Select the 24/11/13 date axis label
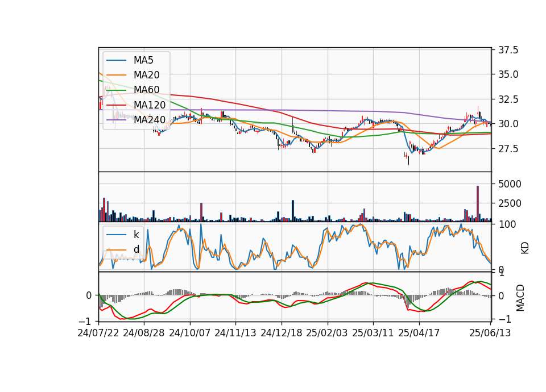Screen dimensions: 546x392 [235, 333]
